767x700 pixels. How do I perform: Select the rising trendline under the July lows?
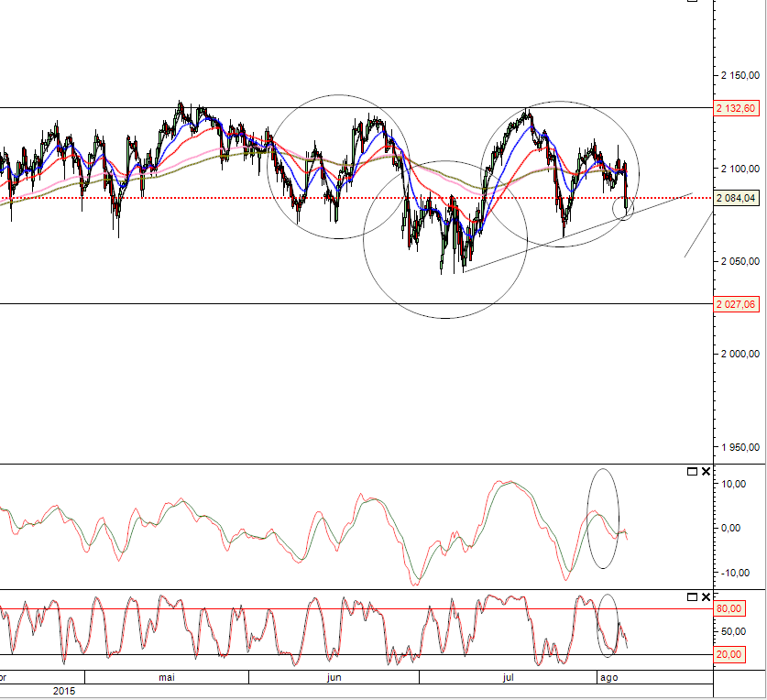(x=577, y=233)
